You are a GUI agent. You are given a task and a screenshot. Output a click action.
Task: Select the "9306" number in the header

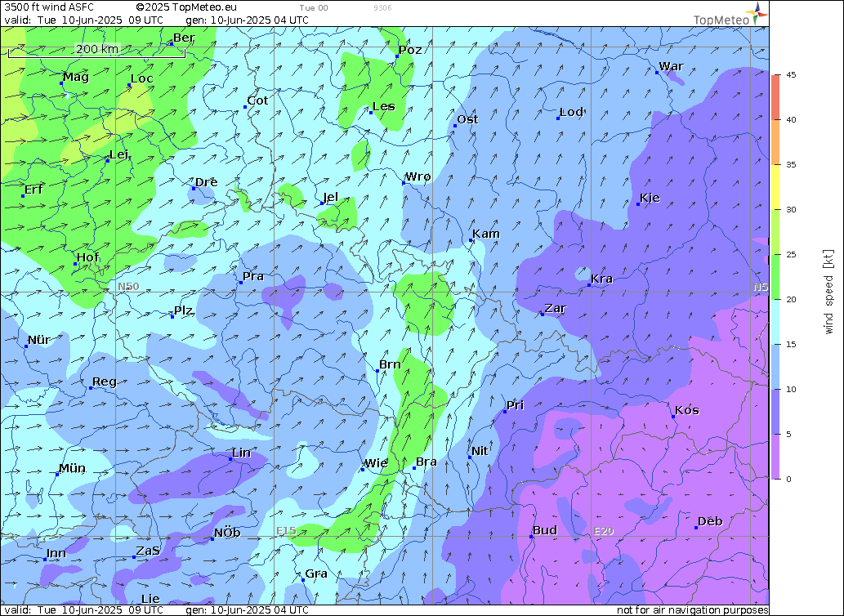click(x=382, y=8)
